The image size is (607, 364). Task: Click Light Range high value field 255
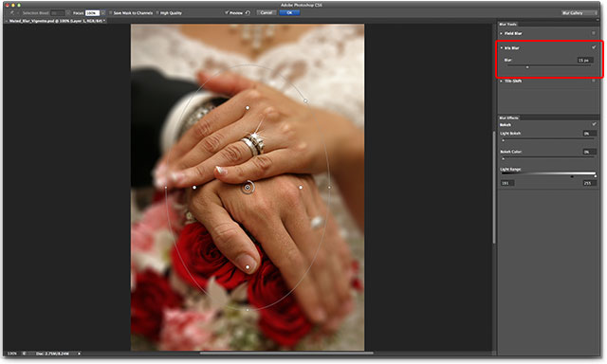coord(590,183)
